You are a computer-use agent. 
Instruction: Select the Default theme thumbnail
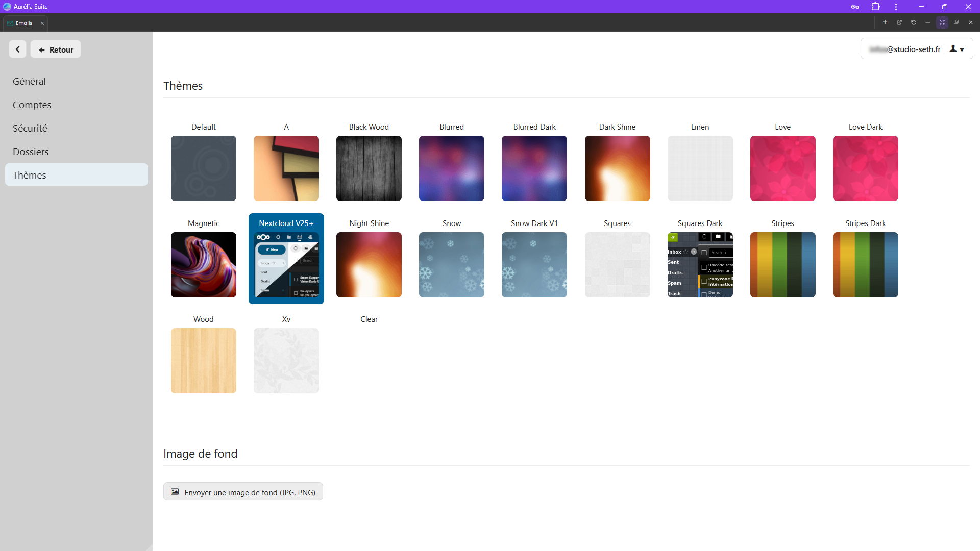(x=204, y=168)
